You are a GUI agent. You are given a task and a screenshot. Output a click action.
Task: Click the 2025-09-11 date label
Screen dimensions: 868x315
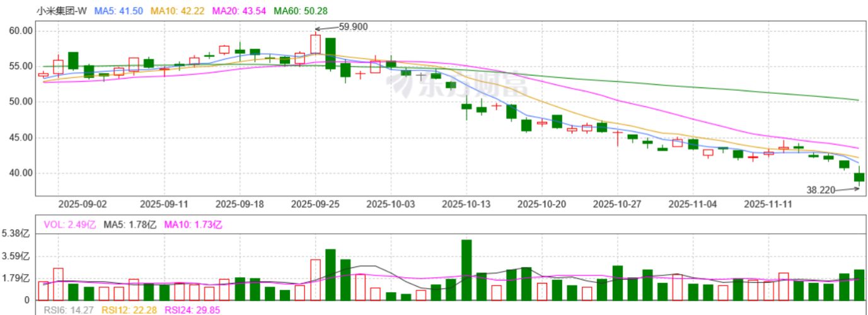tap(163, 204)
